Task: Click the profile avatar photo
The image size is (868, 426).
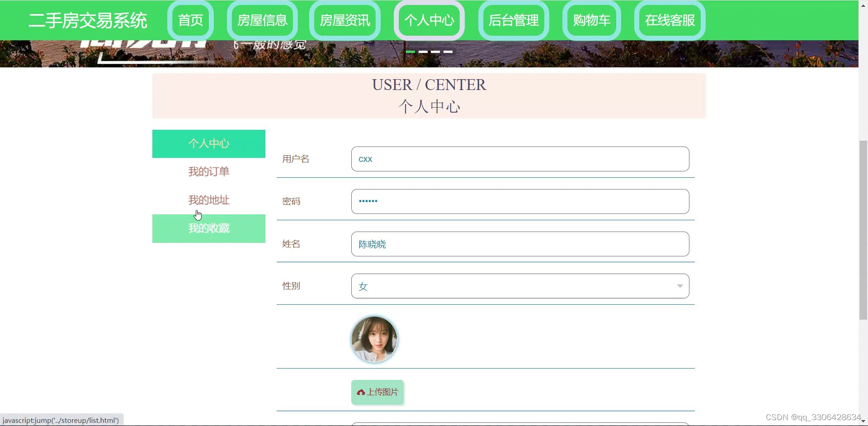Action: pos(374,339)
